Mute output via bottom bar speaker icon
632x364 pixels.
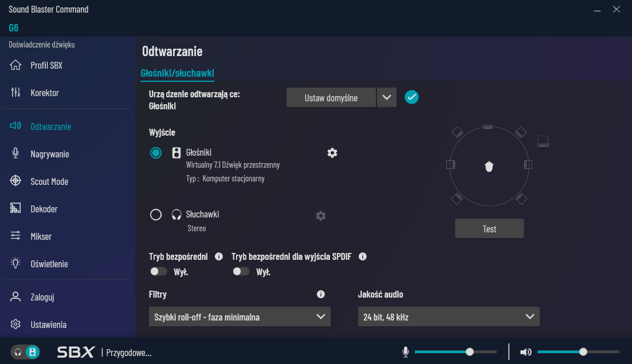click(525, 352)
